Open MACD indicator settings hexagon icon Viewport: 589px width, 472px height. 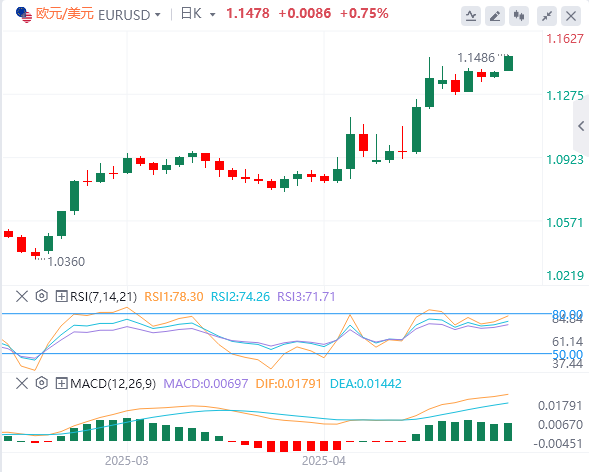(42, 383)
